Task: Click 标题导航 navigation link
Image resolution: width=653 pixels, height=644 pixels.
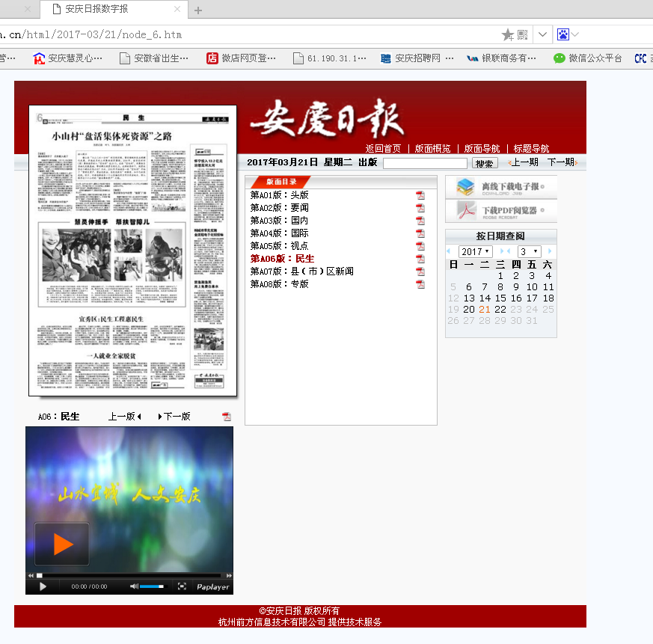Action: (531, 149)
